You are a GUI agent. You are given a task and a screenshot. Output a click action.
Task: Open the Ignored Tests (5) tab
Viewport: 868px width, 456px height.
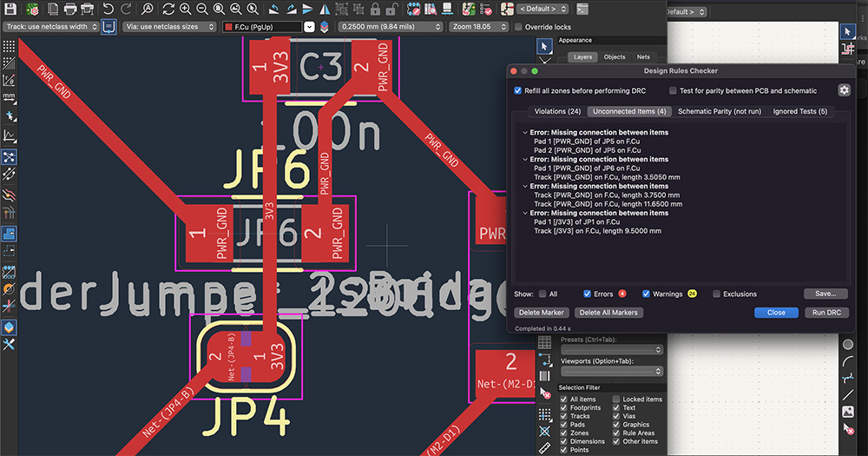point(800,111)
